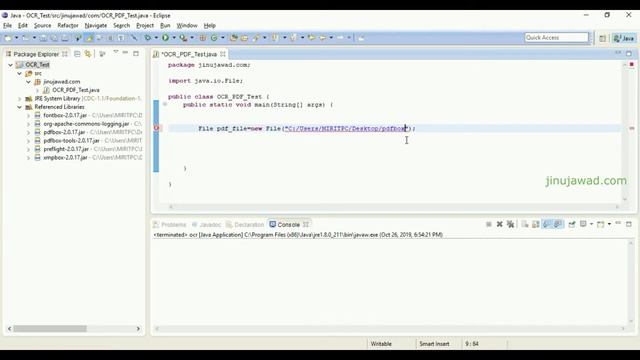The image size is (640, 360).
Task: Select org-apache-commons-logging.jar entry
Action: (x=86, y=124)
